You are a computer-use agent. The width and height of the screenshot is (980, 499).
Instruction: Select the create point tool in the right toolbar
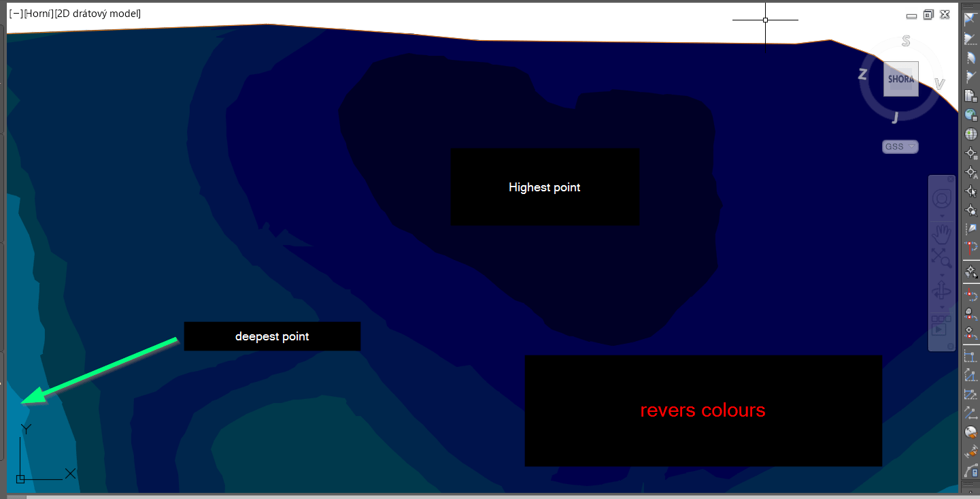tap(971, 154)
